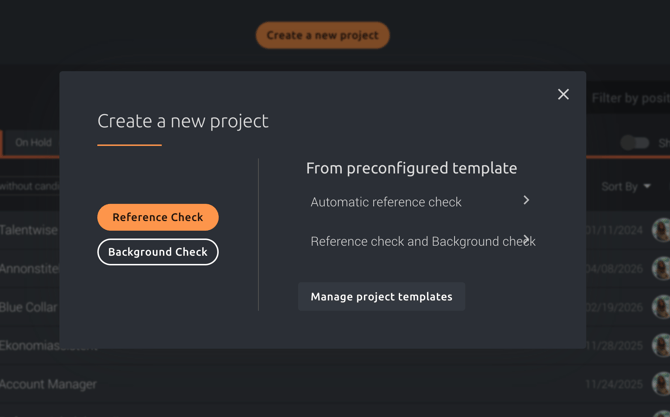Open the Blue Collar project row
This screenshot has height=417, width=670.
[x=29, y=307]
